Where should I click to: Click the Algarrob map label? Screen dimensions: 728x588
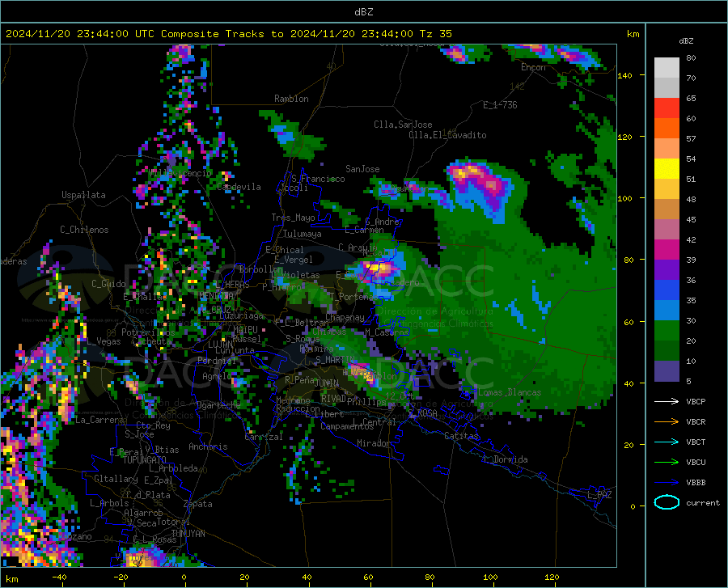pos(143,513)
